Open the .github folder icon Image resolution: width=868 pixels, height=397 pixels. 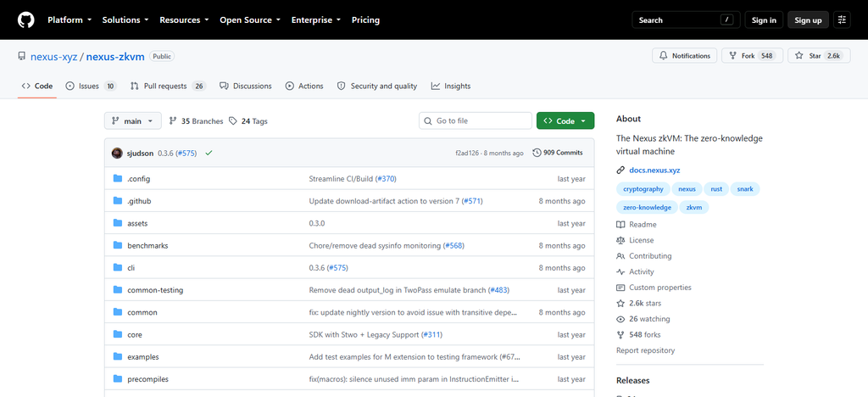click(117, 200)
